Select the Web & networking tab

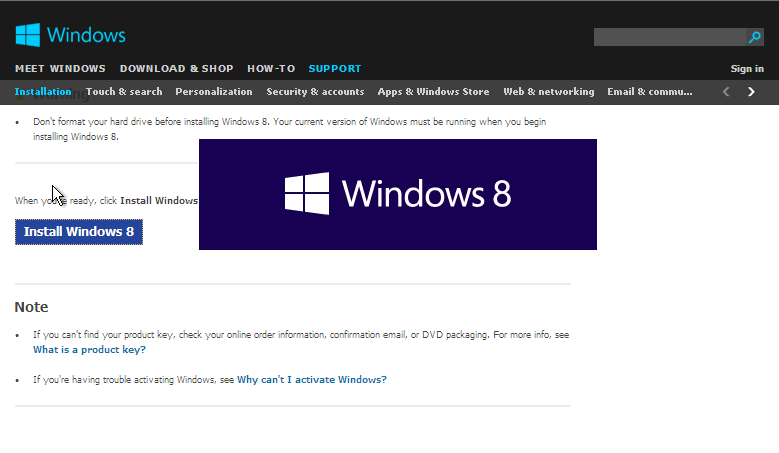548,91
